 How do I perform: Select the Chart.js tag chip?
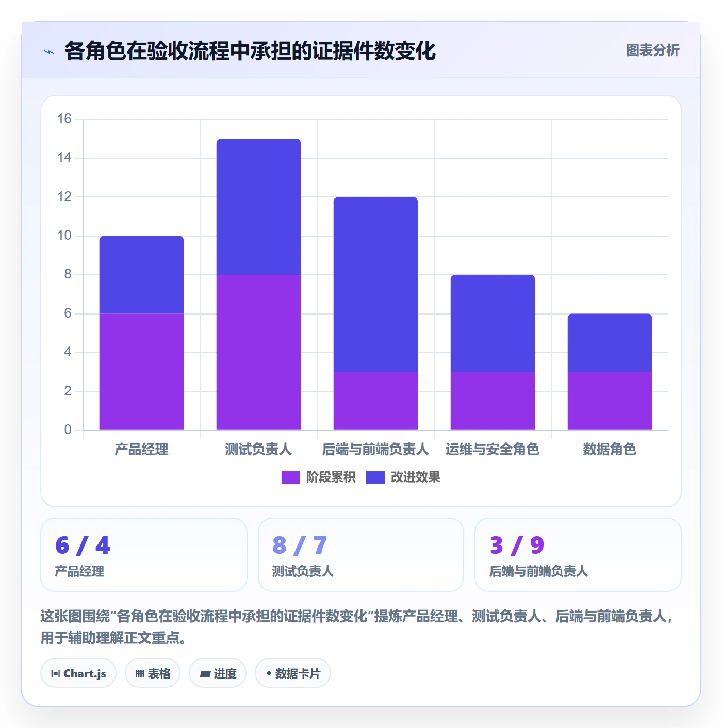click(x=78, y=673)
